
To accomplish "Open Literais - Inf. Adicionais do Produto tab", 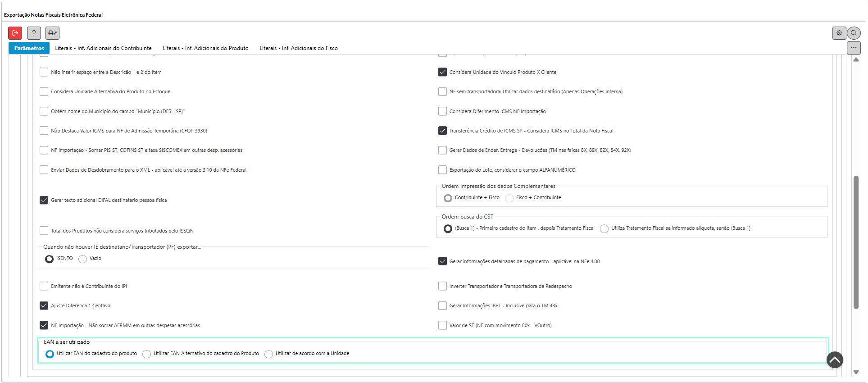I will (x=205, y=48).
